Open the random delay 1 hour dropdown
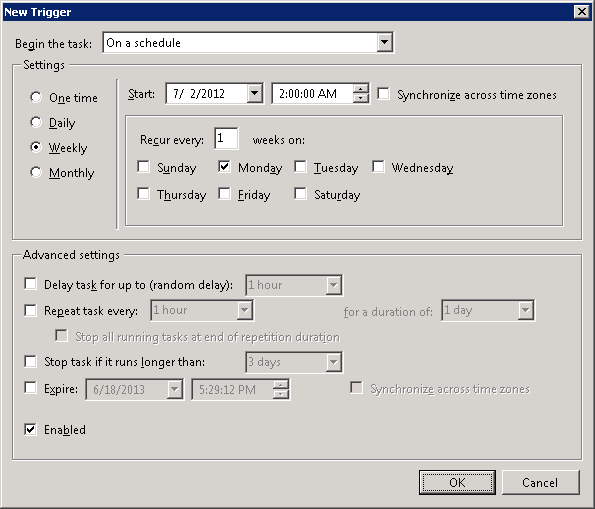The image size is (595, 509). point(334,285)
